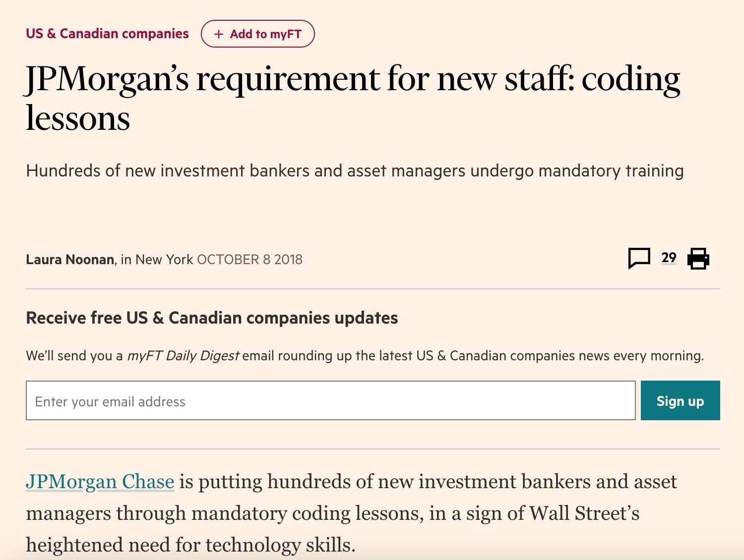Focus the Enter your email address field
This screenshot has width=744, height=560.
[x=330, y=401]
